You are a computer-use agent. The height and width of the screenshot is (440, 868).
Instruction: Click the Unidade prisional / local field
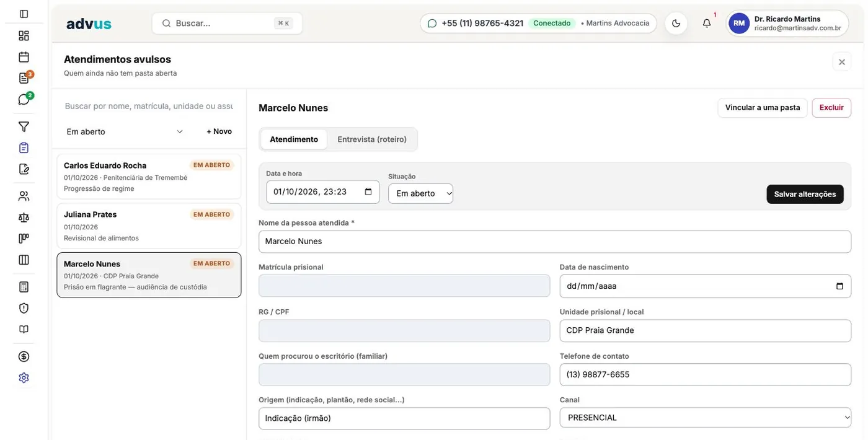pyautogui.click(x=706, y=330)
